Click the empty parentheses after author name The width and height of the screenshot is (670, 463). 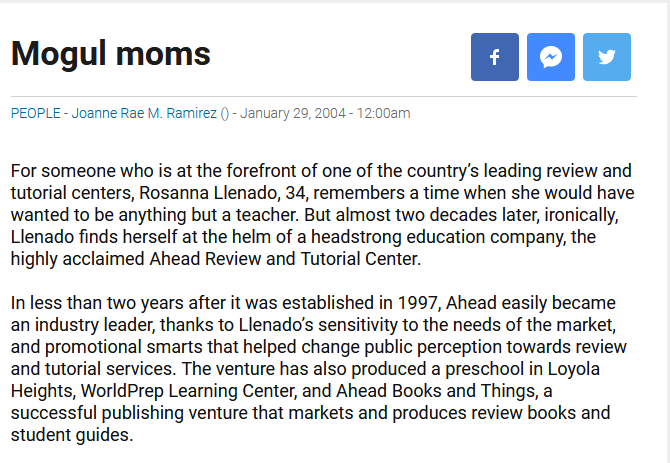click(x=225, y=114)
